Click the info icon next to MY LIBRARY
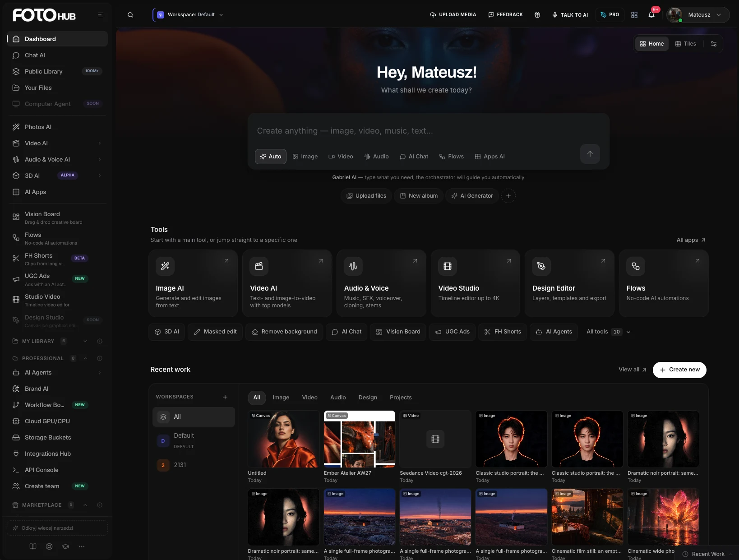739x560 pixels. tap(100, 341)
